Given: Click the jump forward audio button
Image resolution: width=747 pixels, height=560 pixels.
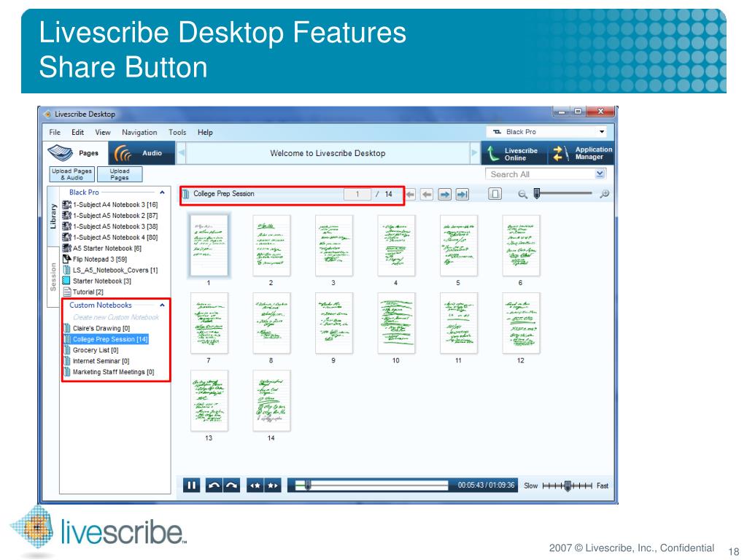Looking at the screenshot, I should point(231,485).
